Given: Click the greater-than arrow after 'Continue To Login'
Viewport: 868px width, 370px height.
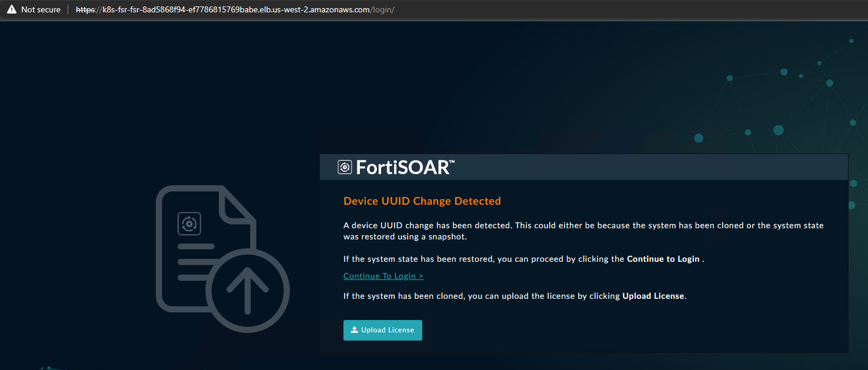Looking at the screenshot, I should pyautogui.click(x=421, y=275).
